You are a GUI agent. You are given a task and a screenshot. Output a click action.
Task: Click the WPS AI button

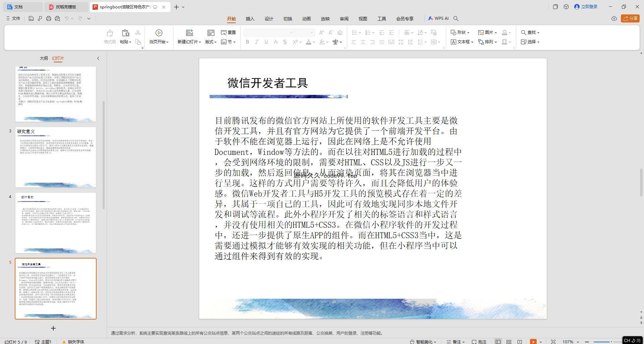click(x=438, y=18)
